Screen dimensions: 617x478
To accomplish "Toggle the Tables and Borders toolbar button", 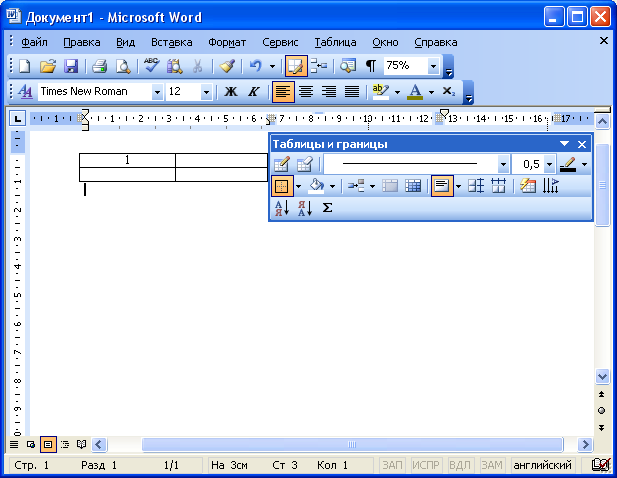I will [296, 66].
